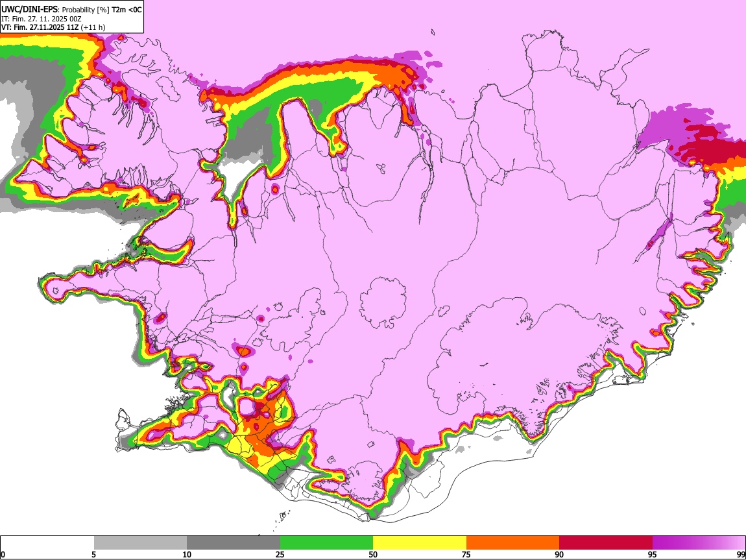Click the 'T2m <0C' parameter label
Image resolution: width=746 pixels, height=560 pixels.
tap(126, 10)
